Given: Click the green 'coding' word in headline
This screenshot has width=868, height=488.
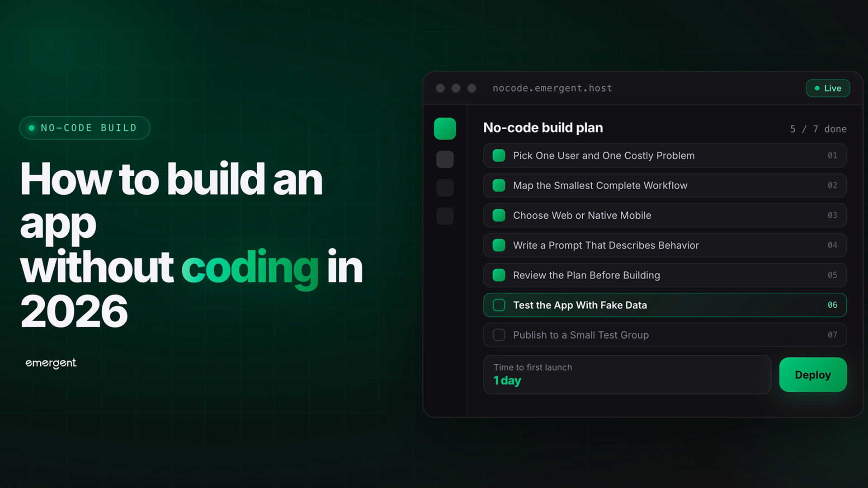Looking at the screenshot, I should coord(250,269).
